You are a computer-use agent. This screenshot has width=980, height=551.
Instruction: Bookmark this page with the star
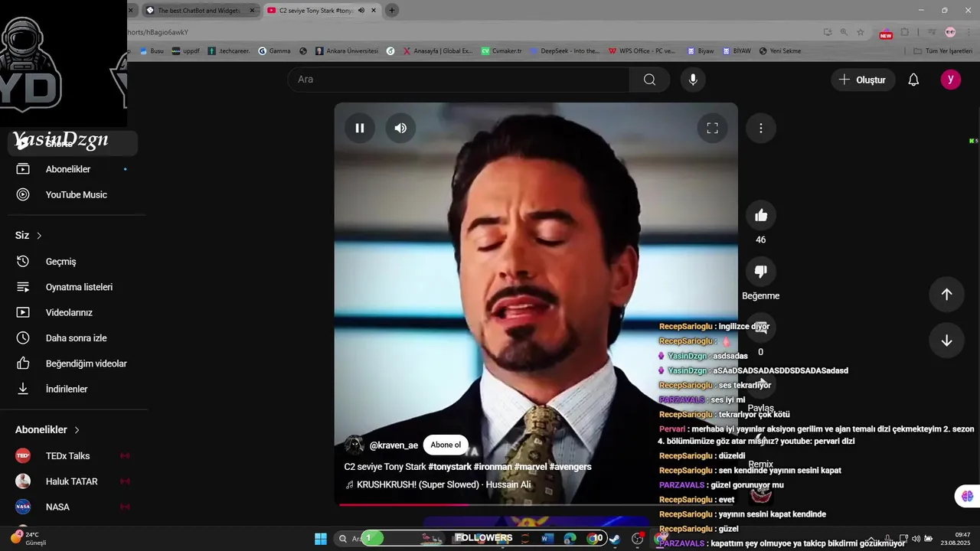861,32
